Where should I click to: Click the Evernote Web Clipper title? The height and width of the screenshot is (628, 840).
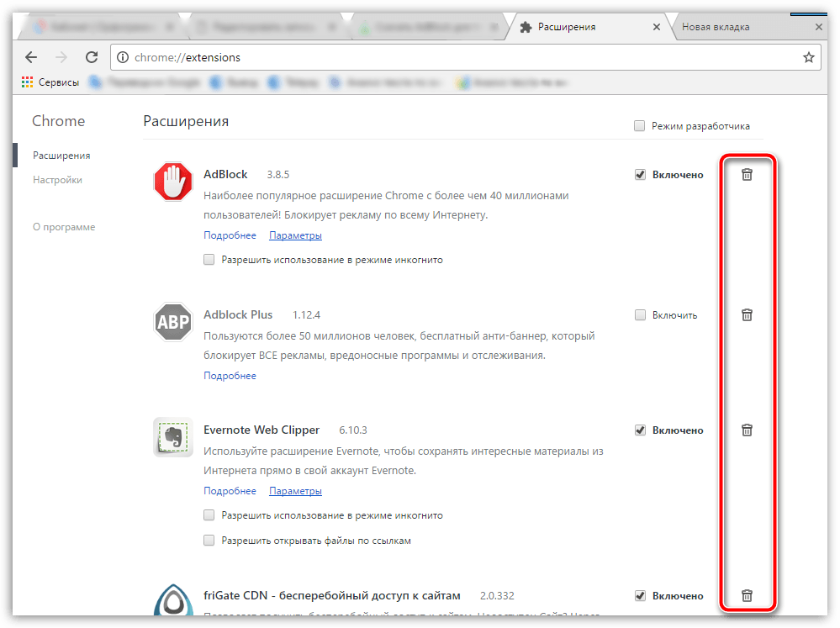click(x=262, y=430)
